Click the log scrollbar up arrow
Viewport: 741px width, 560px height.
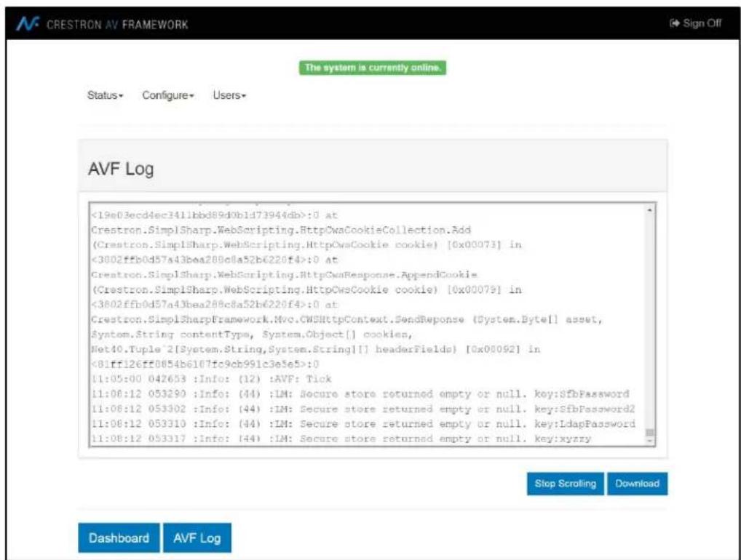[650, 209]
